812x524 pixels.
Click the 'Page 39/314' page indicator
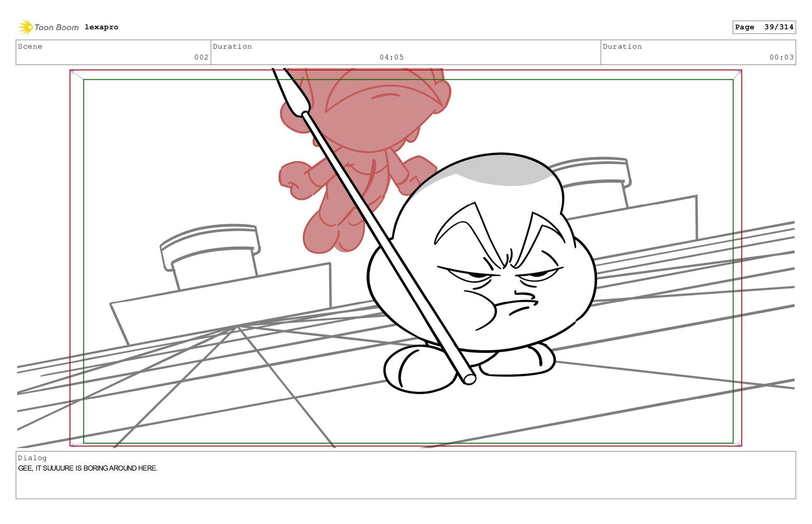(x=764, y=27)
